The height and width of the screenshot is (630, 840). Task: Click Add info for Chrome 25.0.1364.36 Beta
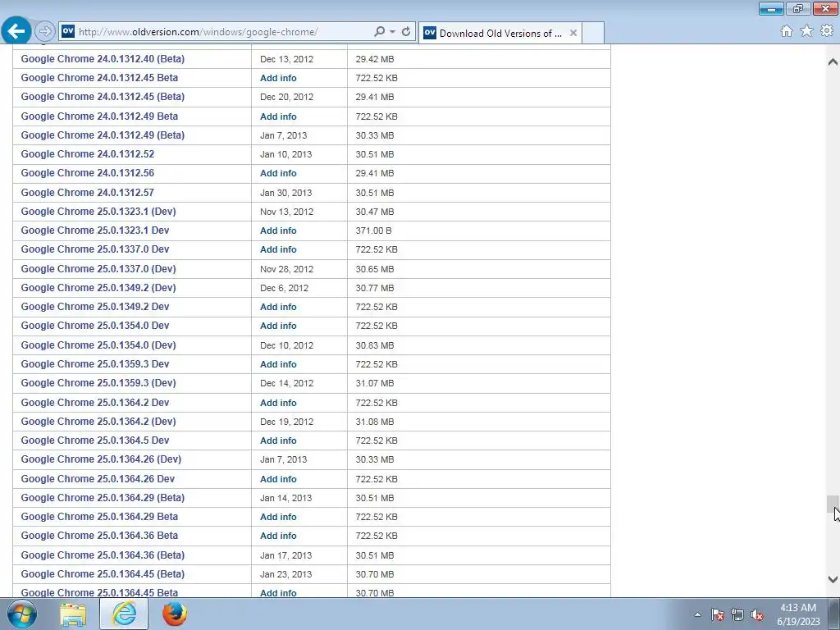[279, 536]
